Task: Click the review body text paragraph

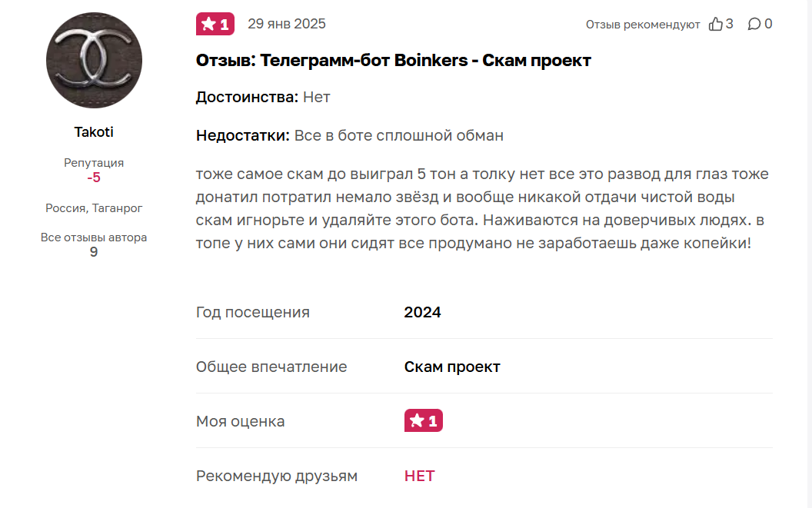Action: [x=482, y=209]
